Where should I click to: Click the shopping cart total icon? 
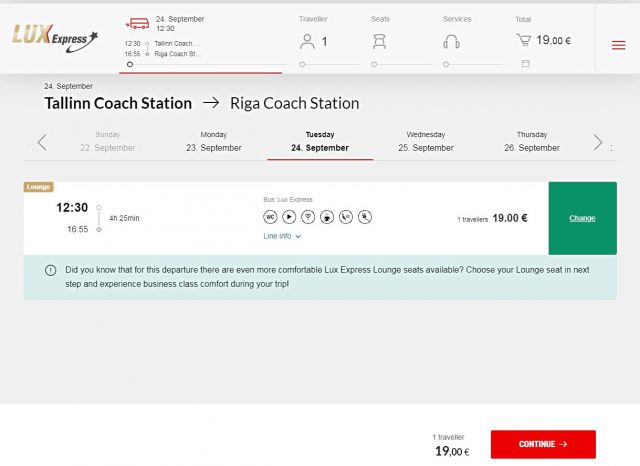523,41
